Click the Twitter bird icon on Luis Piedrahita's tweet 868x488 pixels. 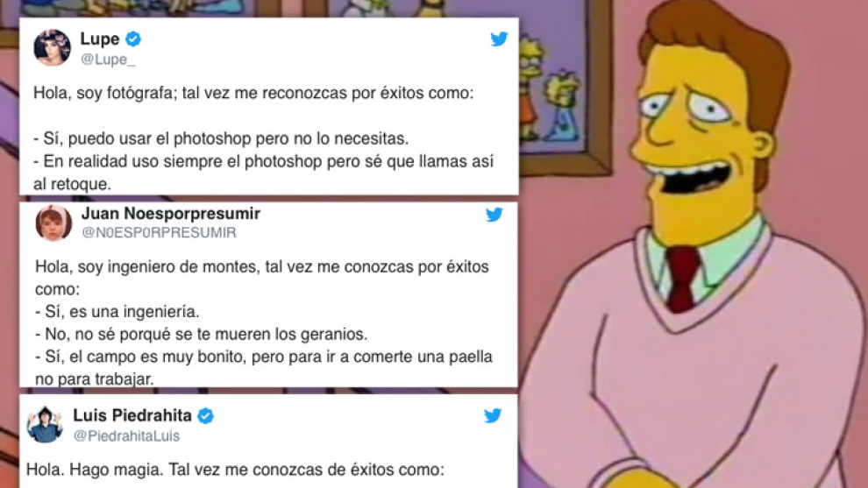pyautogui.click(x=492, y=415)
